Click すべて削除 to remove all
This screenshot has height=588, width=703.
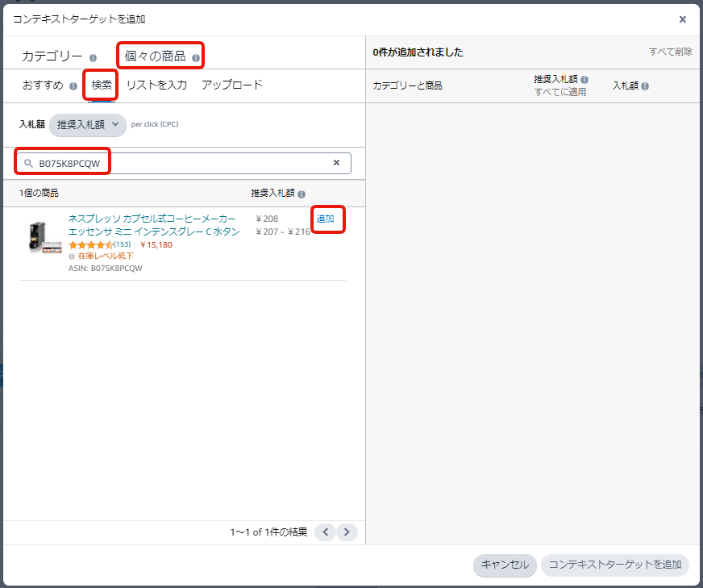(x=670, y=52)
